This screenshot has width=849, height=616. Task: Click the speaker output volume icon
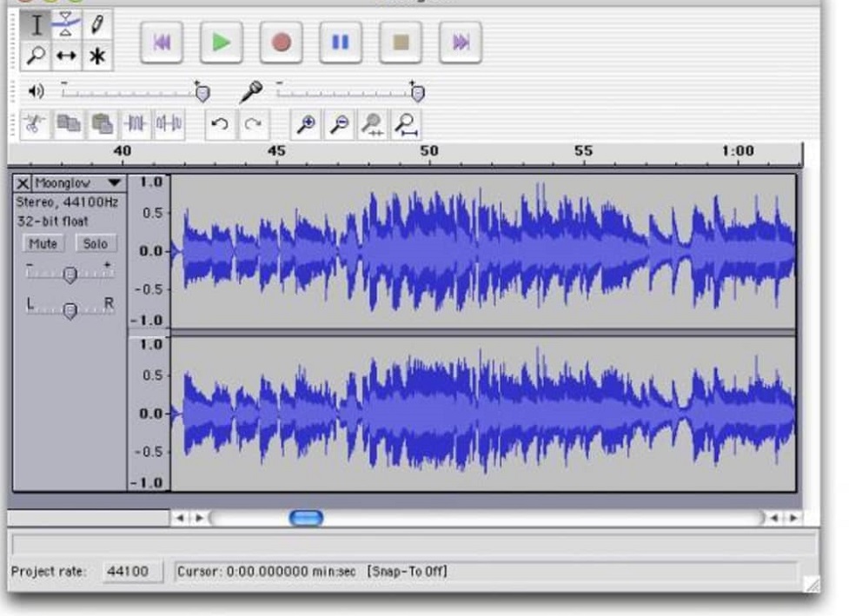tap(36, 91)
